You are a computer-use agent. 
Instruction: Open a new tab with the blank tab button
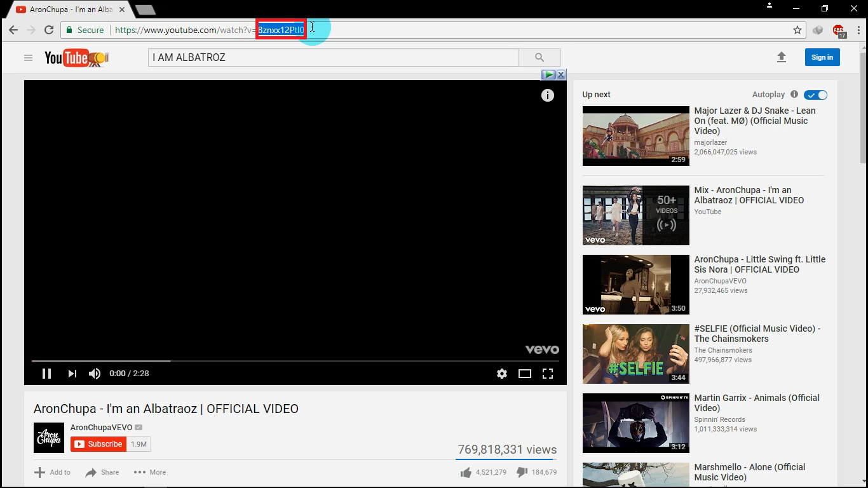point(146,10)
